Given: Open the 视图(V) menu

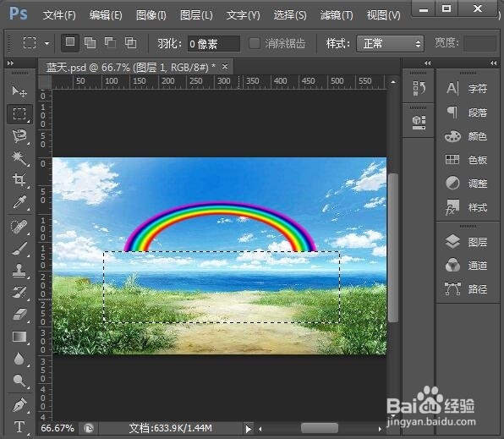Looking at the screenshot, I should (383, 15).
